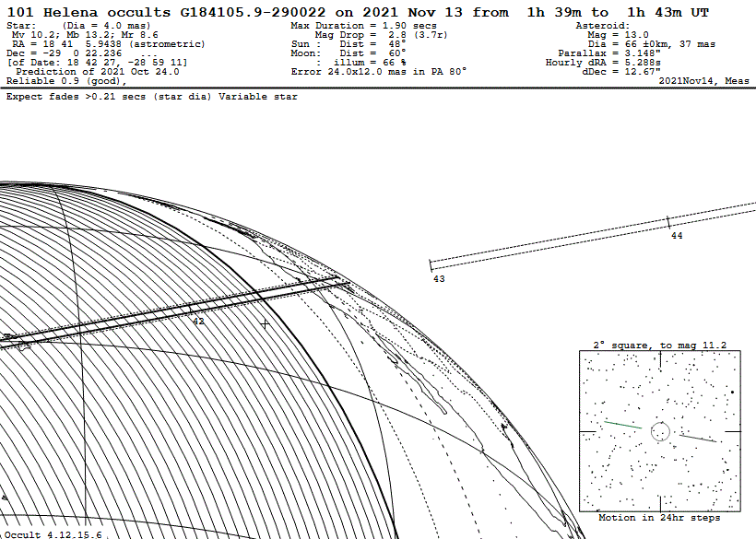The width and height of the screenshot is (756, 539).
Task: Click the Sun 'Dist = 48°' line
Action: pos(348,44)
